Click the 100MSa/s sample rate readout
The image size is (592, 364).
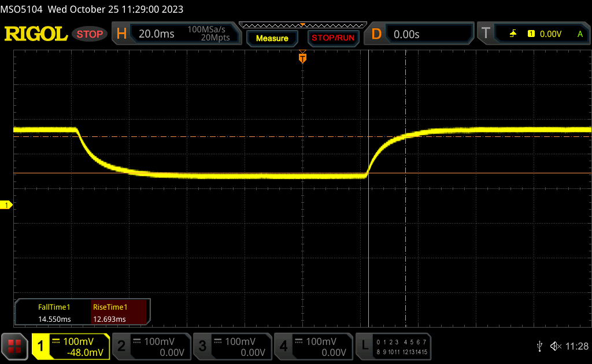(206, 29)
